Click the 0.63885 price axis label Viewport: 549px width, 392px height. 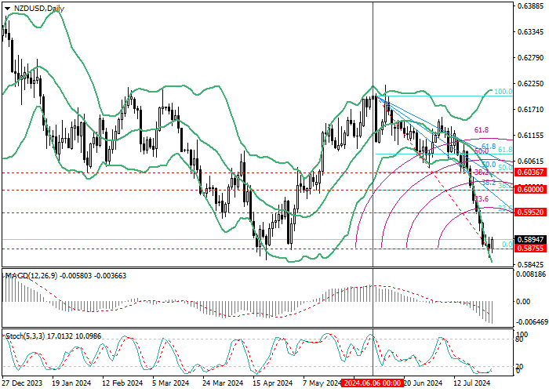coord(530,6)
